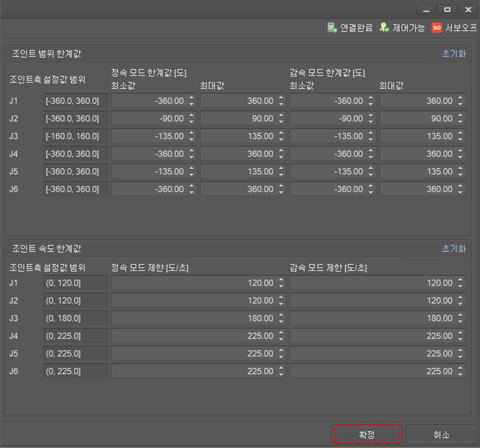
Task: Decrease J4 reduced mode speed limit
Action: [460, 339]
